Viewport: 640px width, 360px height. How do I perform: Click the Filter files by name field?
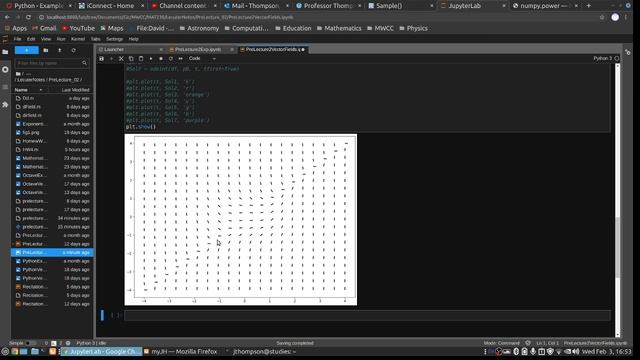(x=51, y=63)
